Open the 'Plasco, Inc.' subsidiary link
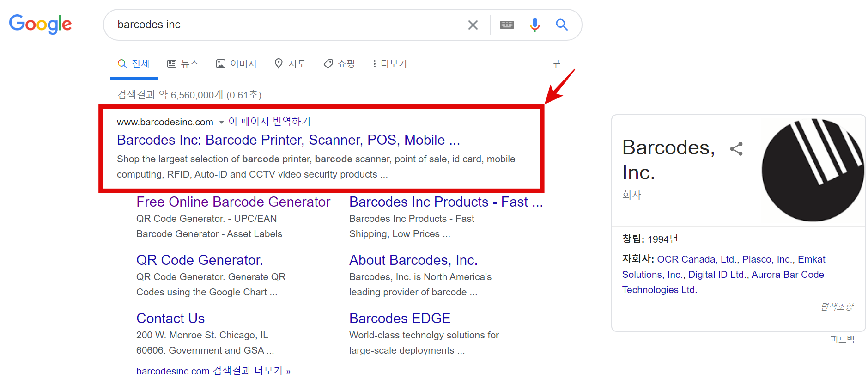The width and height of the screenshot is (868, 386). (768, 259)
